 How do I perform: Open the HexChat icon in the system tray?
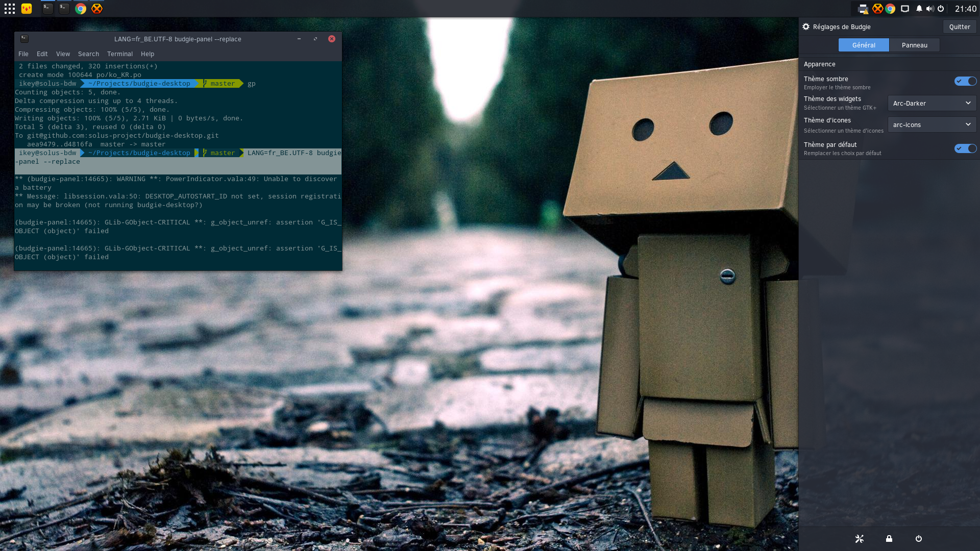click(x=877, y=9)
